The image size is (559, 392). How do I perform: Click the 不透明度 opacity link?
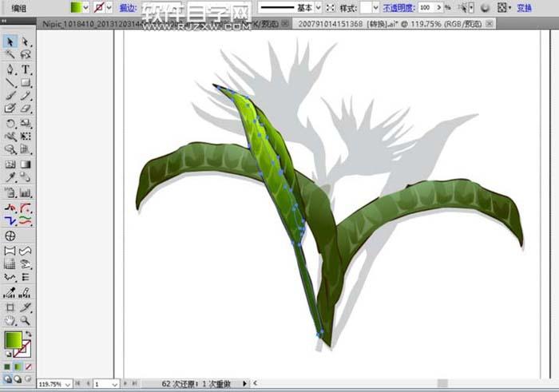coord(399,7)
